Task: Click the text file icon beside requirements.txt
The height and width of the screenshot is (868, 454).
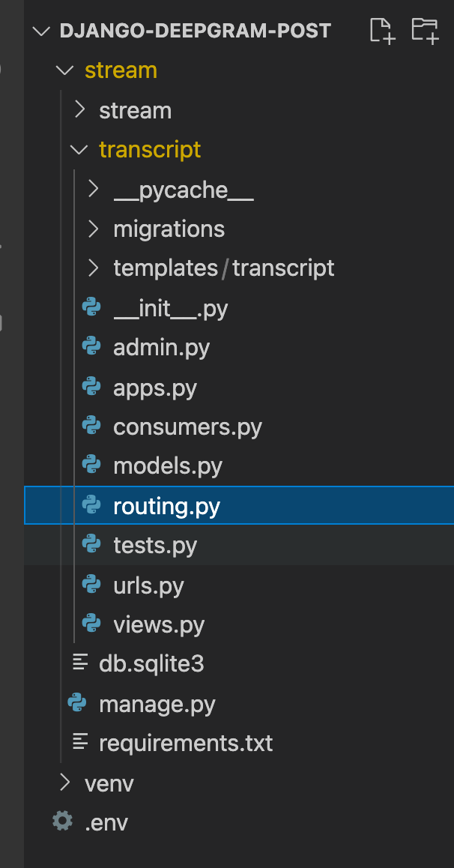Action: 81,742
